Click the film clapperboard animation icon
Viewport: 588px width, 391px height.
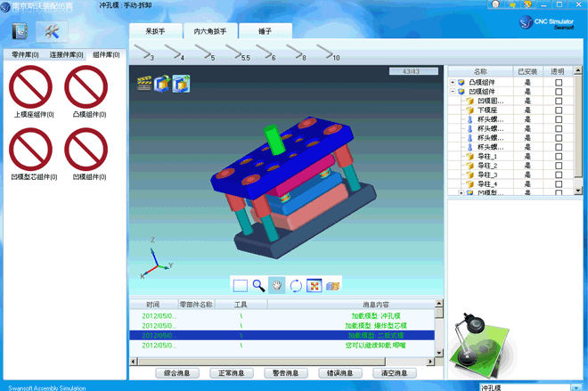[144, 84]
